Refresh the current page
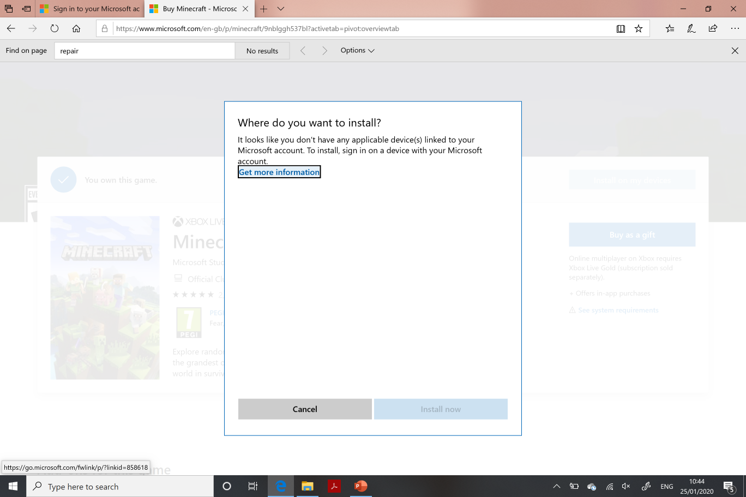This screenshot has height=497, width=746. [x=54, y=29]
